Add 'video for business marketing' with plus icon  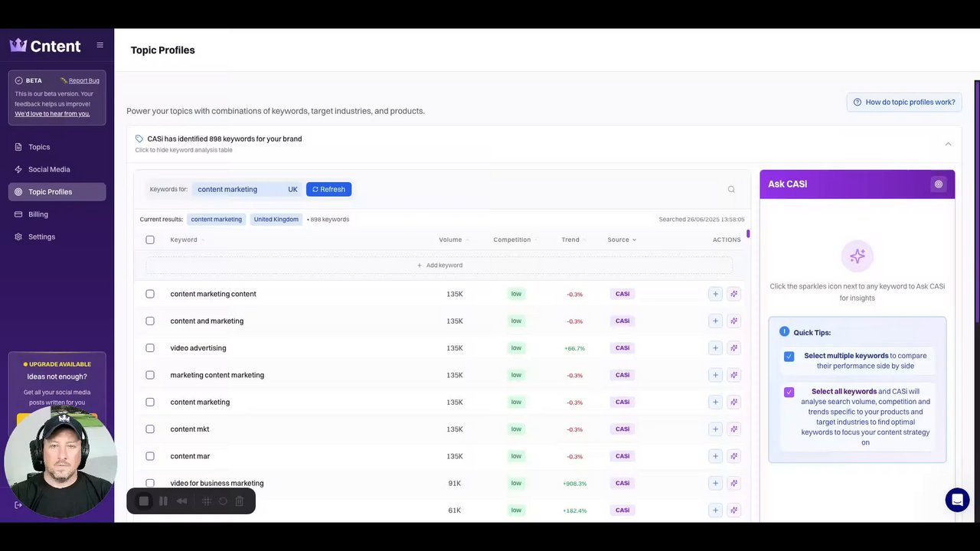point(715,483)
